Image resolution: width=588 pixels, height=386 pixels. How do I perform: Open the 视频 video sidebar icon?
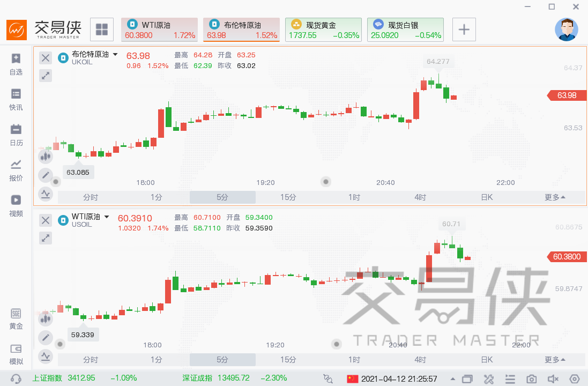pos(16,205)
